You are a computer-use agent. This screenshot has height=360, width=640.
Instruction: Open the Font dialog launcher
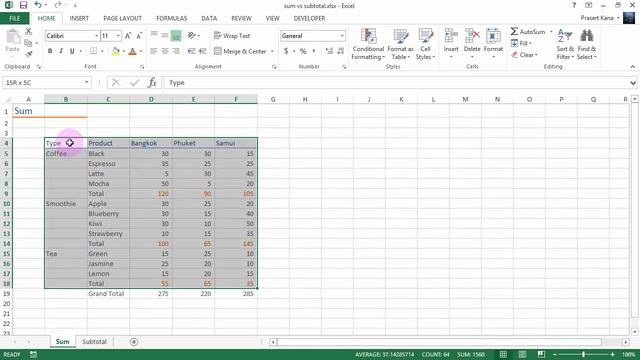pyautogui.click(x=142, y=67)
